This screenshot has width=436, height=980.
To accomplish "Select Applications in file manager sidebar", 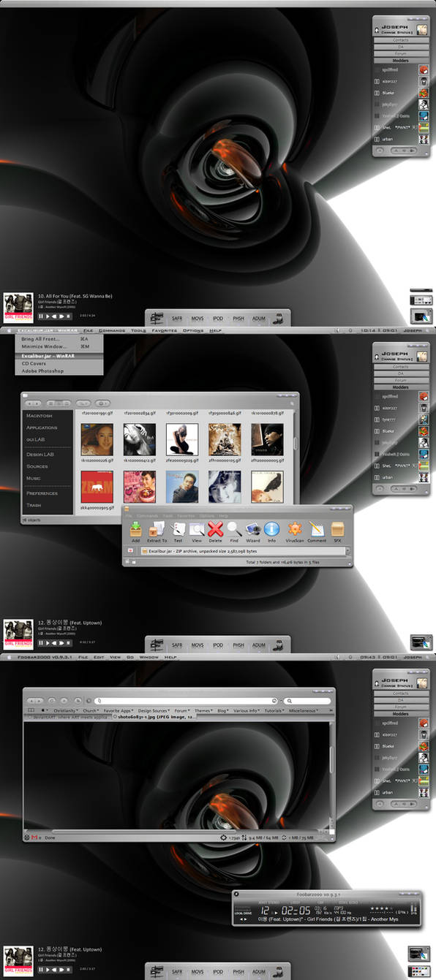I will (42, 428).
